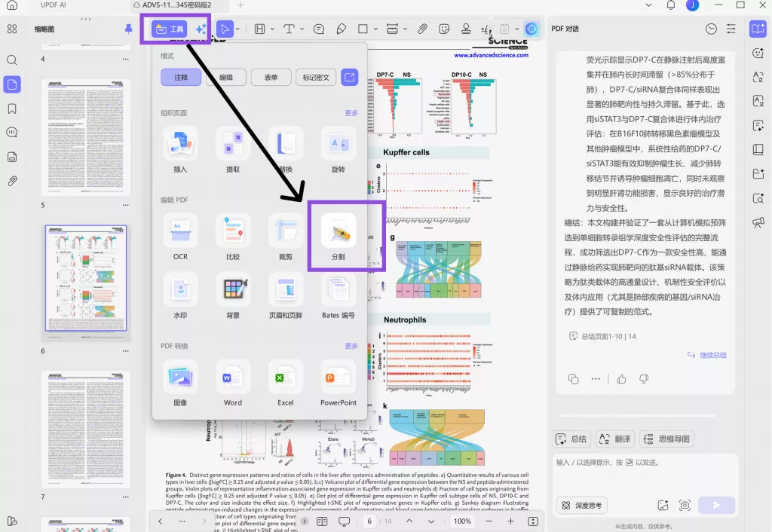The width and height of the screenshot is (772, 532).
Task: Expand dropdown next to rectangle shape tool
Action: pos(375,29)
